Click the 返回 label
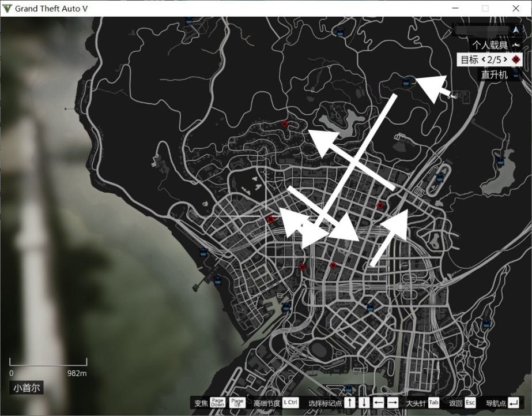 (456, 403)
